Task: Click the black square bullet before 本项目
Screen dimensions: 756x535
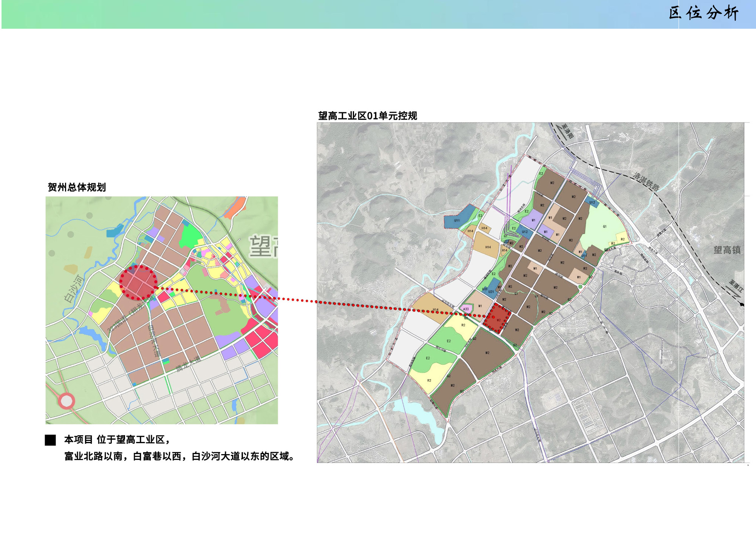Action: point(50,440)
